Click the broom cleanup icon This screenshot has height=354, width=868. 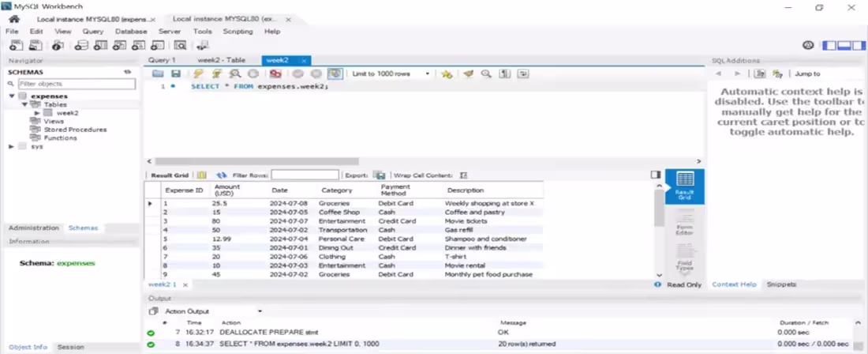(x=468, y=73)
